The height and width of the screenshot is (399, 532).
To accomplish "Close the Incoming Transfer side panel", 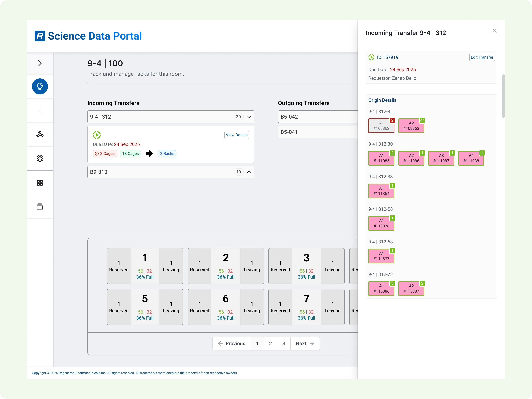I will pos(494,31).
